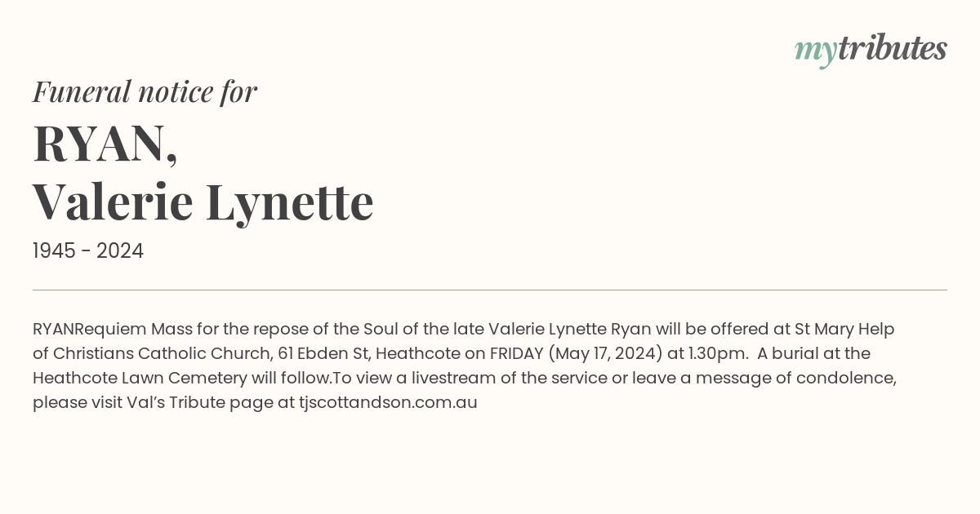This screenshot has height=514, width=980.
Task: Click the name Valerie Lynette
Action: pyautogui.click(x=203, y=202)
